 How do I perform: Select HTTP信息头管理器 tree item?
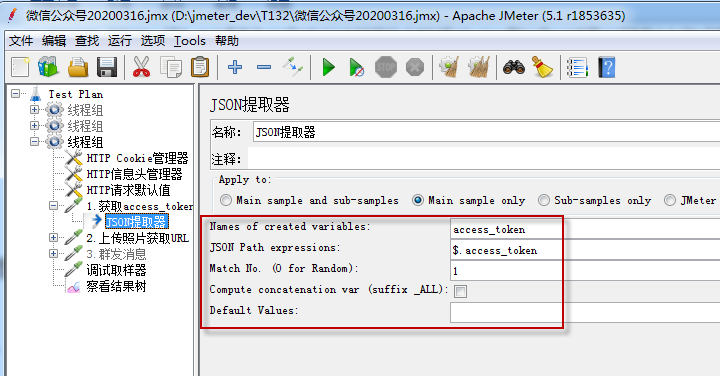[x=135, y=174]
